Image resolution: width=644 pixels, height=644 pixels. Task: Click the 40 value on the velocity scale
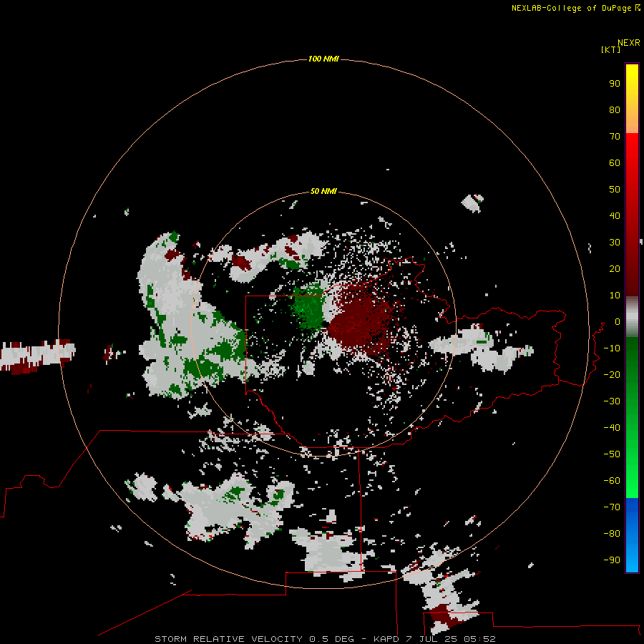pos(615,215)
